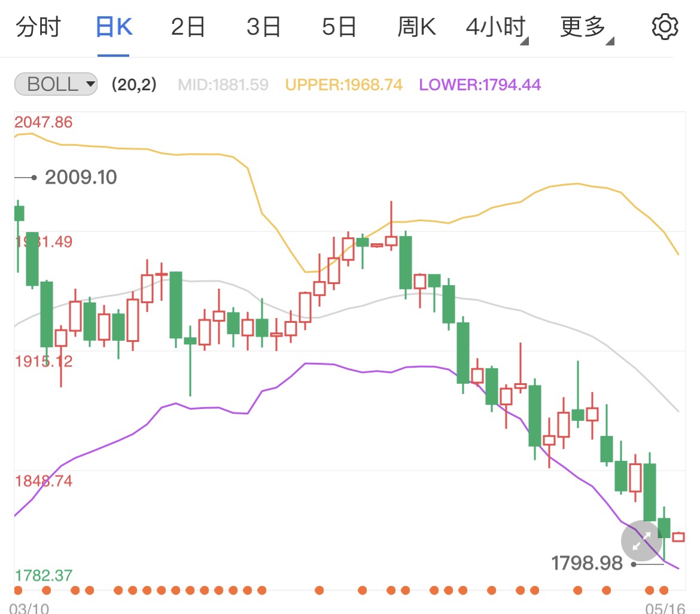Click the last orange event dot above 05/16
Image resolution: width=700 pixels, height=614 pixels.
[x=678, y=591]
